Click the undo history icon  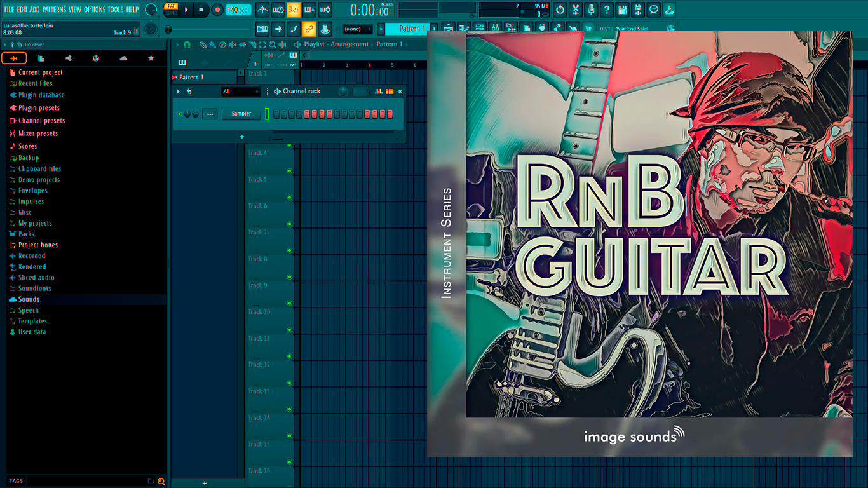click(560, 10)
